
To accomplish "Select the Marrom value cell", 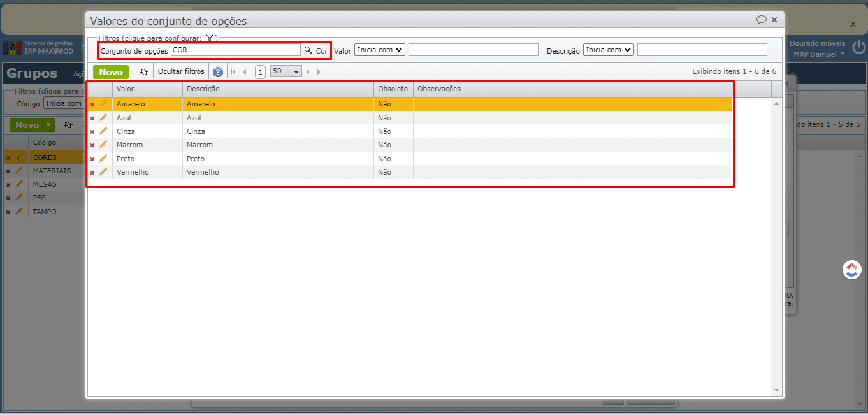I will pos(148,145).
